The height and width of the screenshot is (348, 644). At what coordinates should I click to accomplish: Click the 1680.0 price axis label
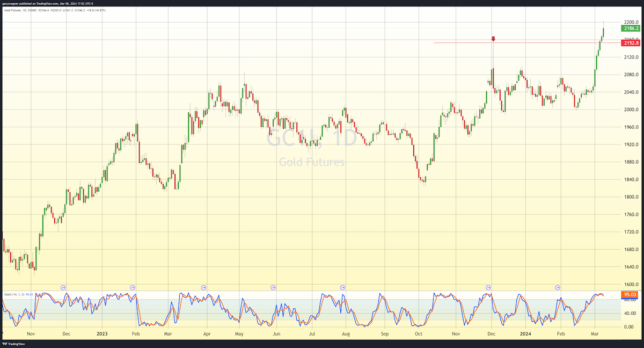point(631,249)
